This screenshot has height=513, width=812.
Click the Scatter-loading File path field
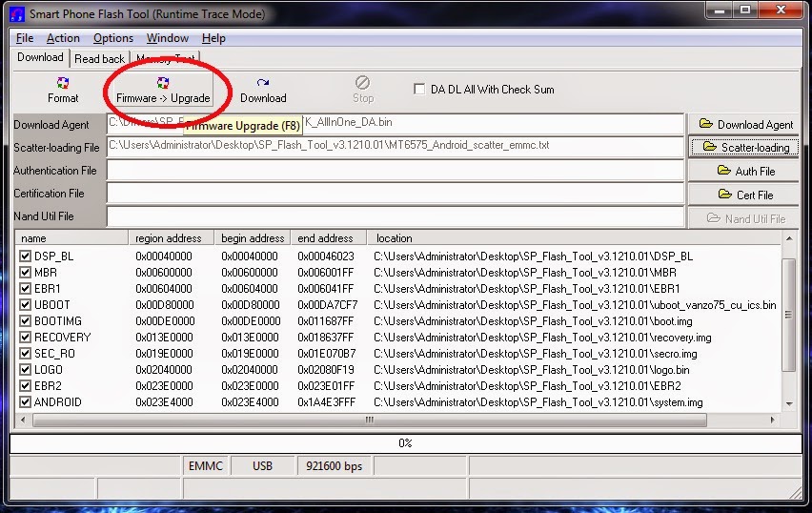tap(396, 147)
